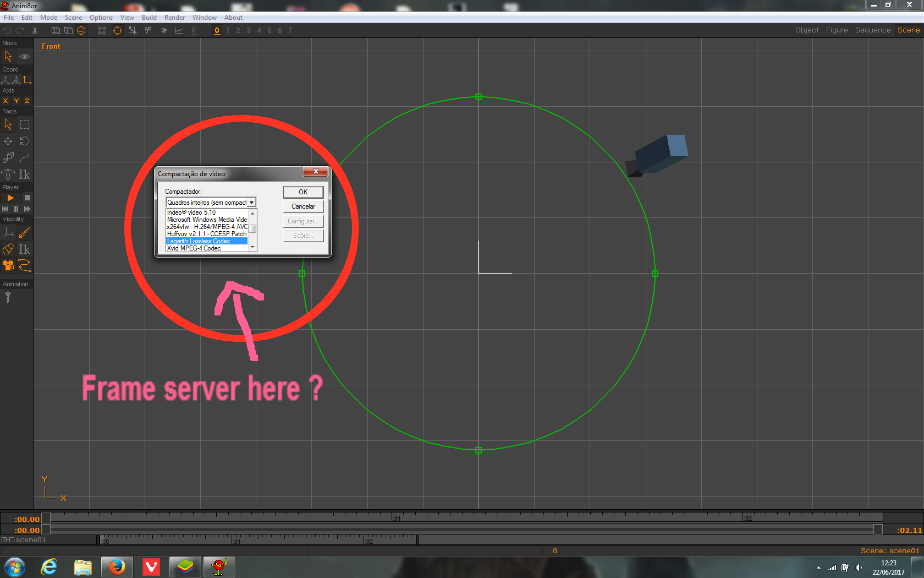Select x264vfw H.264/MPEG-4 AVC entry

[207, 227]
